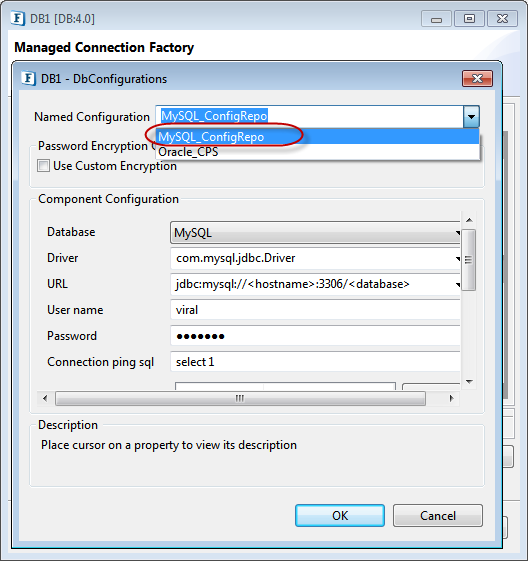Click the horizontal scrollbar right arrow
This screenshot has height=561, width=528.
[x=451, y=398]
